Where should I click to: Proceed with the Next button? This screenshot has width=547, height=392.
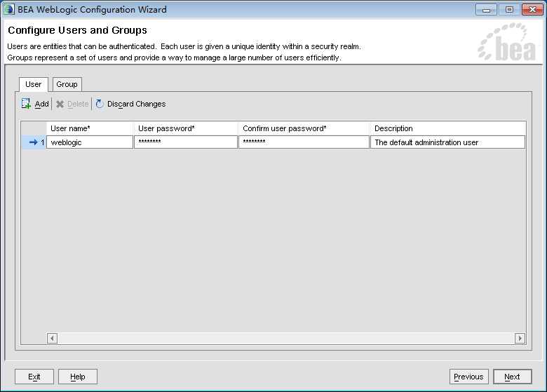[512, 377]
